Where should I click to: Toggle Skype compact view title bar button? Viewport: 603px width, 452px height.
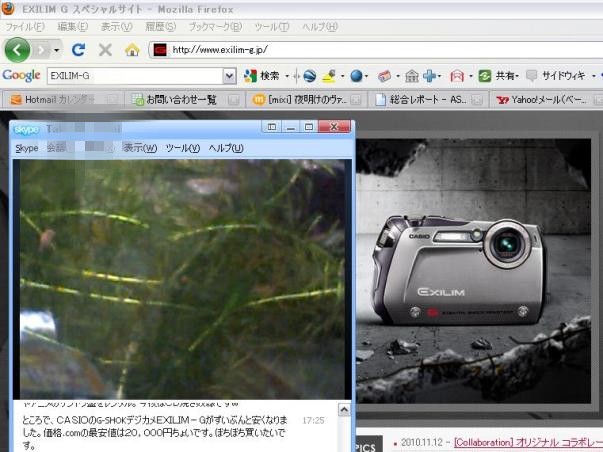coord(272,127)
